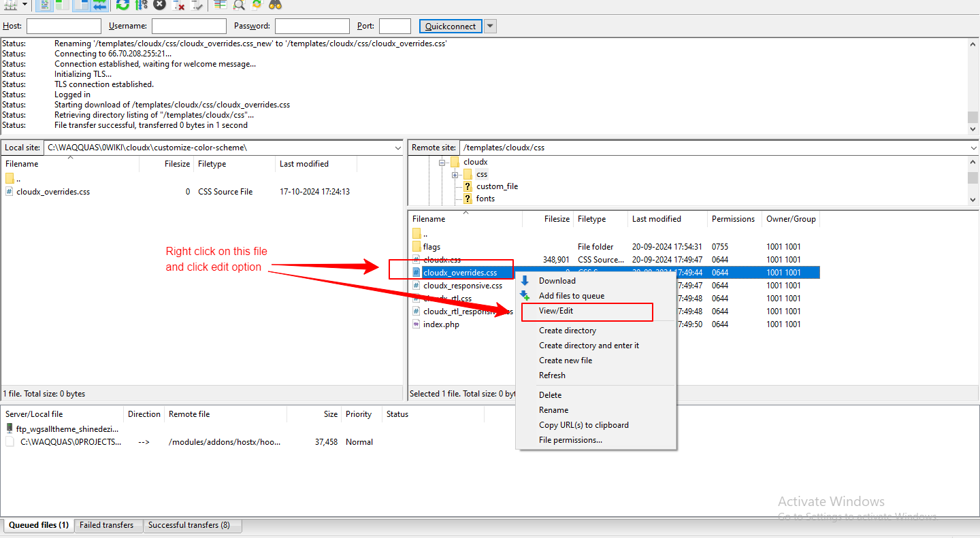Open remote file search binoculars icon
The width and height of the screenshot is (980, 538).
(275, 5)
